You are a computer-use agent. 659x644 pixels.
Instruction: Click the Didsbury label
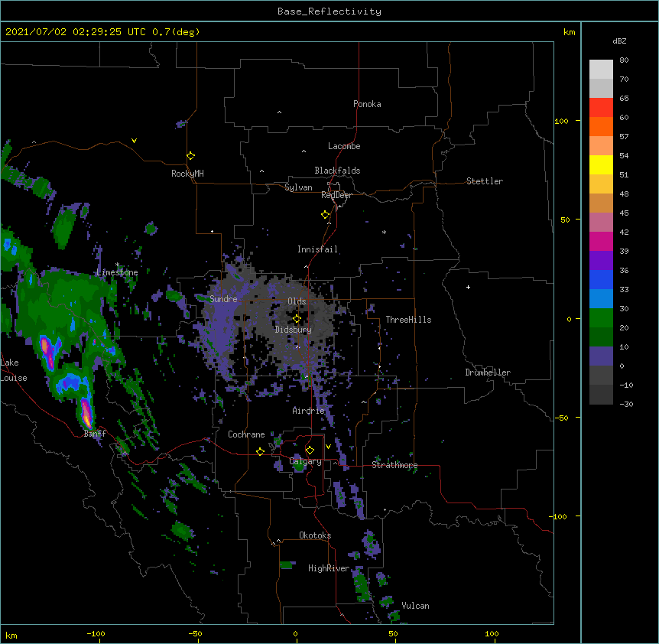click(x=293, y=330)
